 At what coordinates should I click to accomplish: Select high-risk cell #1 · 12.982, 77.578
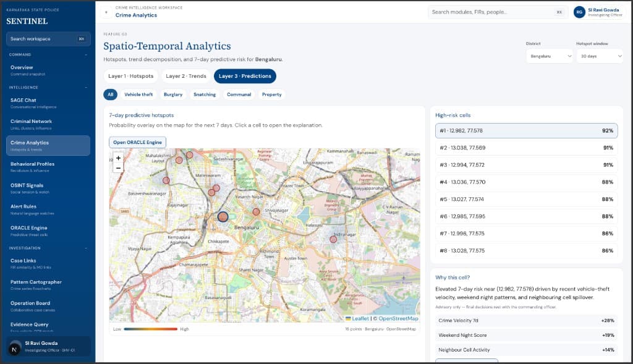pos(527,131)
